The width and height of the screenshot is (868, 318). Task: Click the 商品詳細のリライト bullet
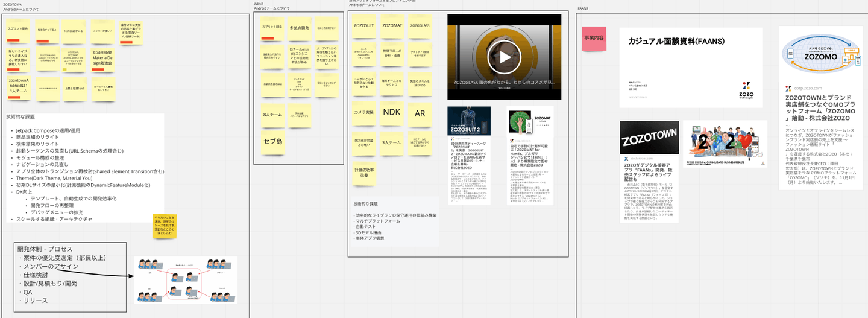pyautogui.click(x=39, y=138)
